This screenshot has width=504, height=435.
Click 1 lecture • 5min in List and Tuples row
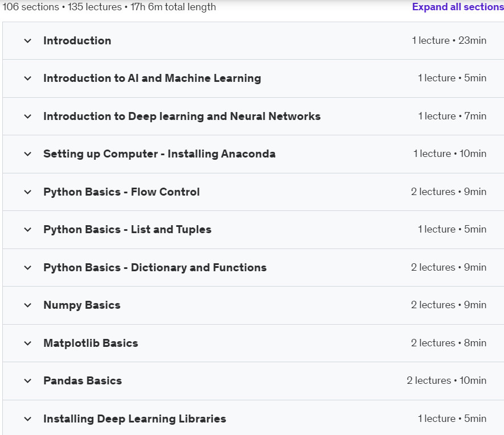point(452,229)
